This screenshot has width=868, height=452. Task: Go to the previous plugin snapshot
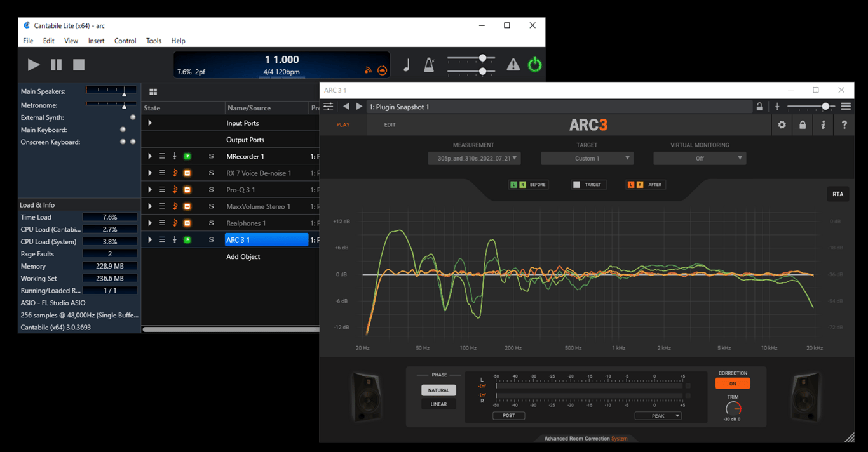pos(346,107)
